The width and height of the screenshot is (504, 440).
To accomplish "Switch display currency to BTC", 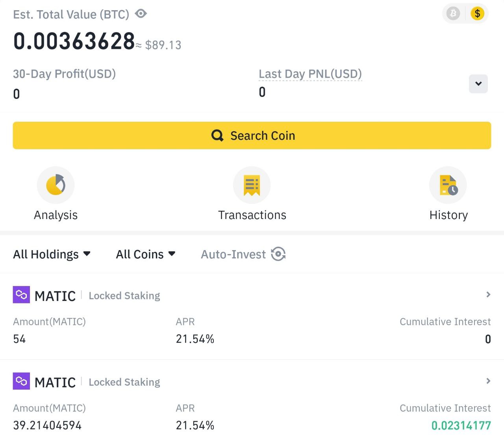I will [453, 13].
